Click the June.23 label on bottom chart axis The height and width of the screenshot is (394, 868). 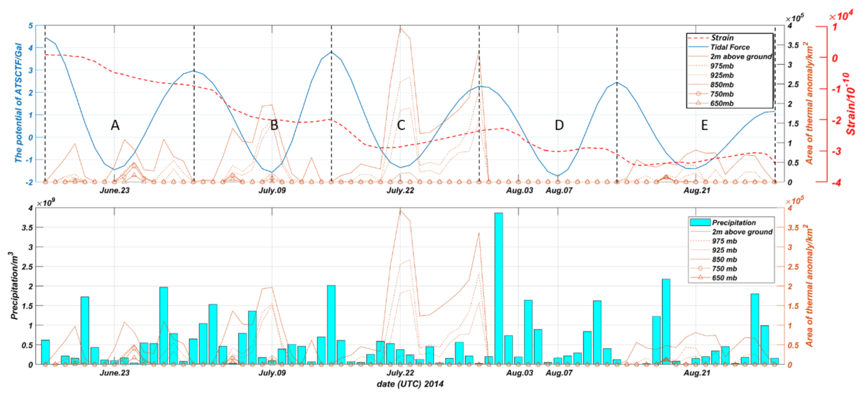click(x=115, y=373)
